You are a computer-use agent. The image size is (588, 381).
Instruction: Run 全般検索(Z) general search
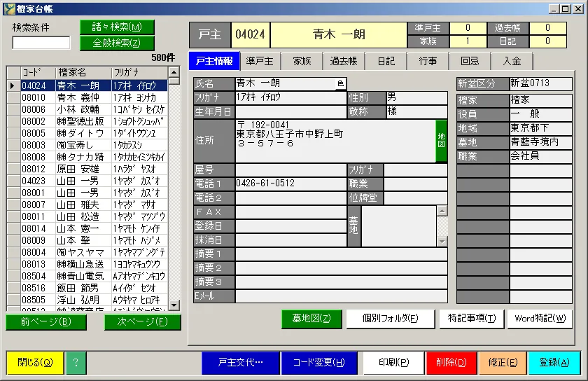click(x=117, y=43)
